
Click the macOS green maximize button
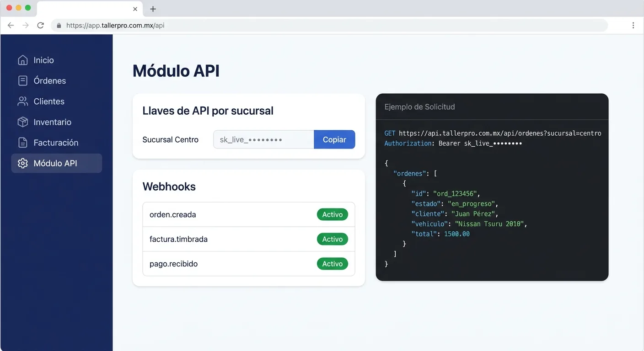click(28, 8)
